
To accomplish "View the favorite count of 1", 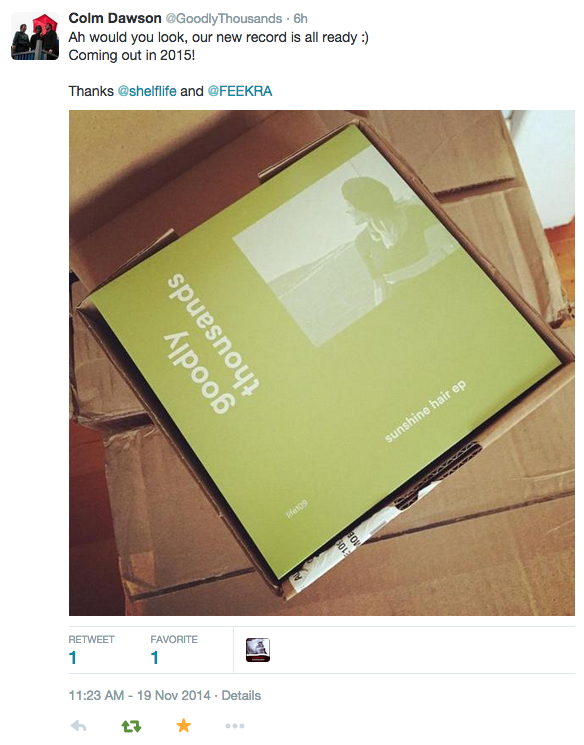I will click(154, 658).
